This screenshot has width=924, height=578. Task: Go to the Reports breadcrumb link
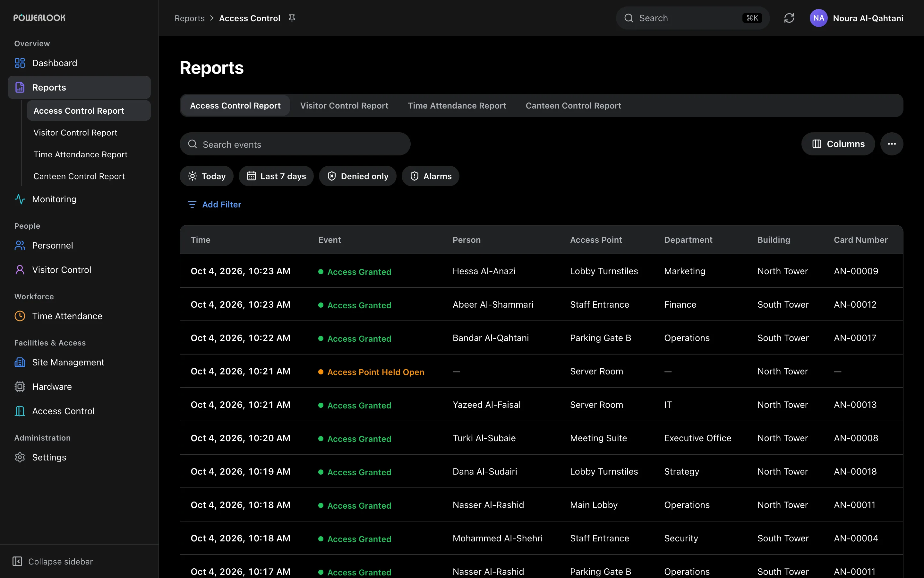189,18
